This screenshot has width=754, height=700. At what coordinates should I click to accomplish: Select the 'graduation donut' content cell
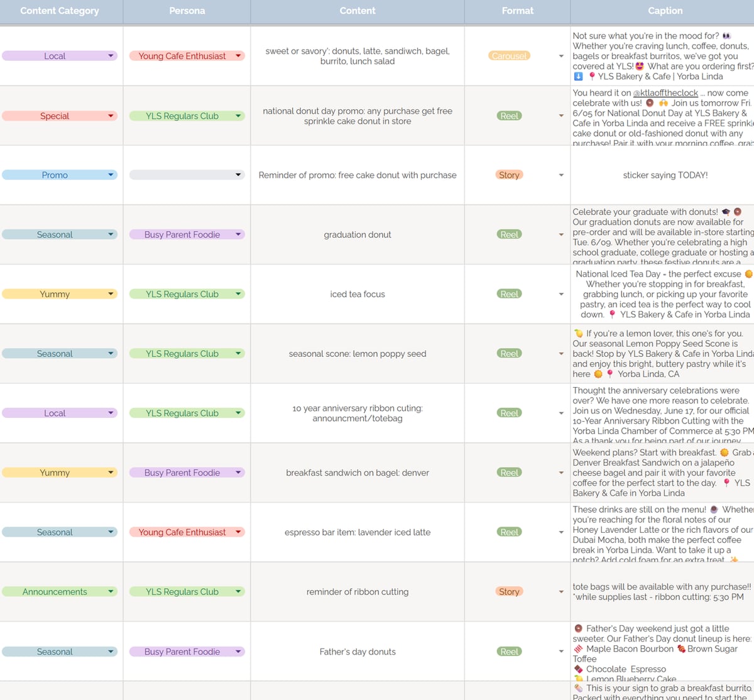coord(358,234)
